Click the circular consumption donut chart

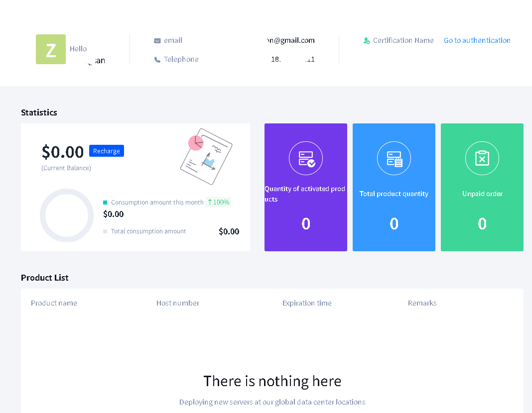click(x=67, y=215)
